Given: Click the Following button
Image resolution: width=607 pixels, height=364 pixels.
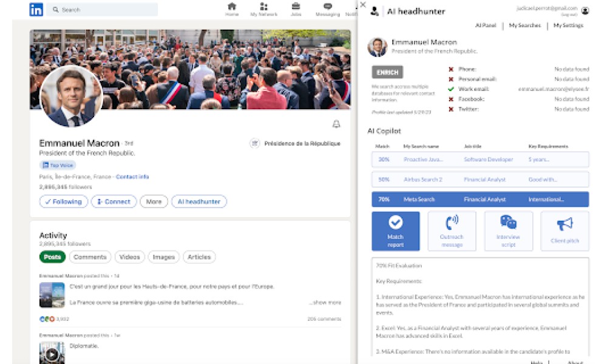Looking at the screenshot, I should [64, 201].
